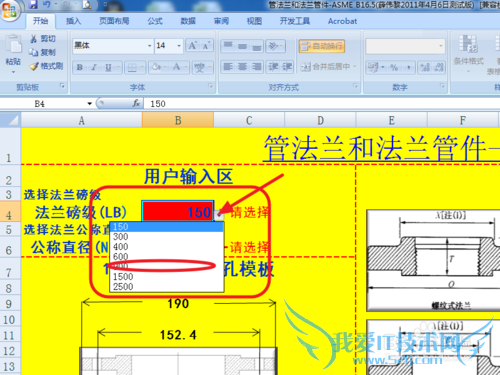This screenshot has height=375, width=500.
Task: Align text left in the cell
Action: 228,67
